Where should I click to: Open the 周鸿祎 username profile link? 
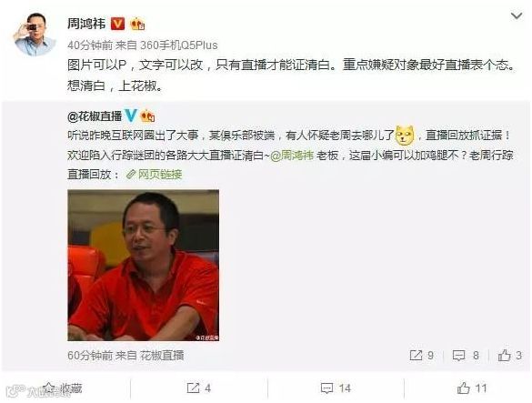(86, 24)
